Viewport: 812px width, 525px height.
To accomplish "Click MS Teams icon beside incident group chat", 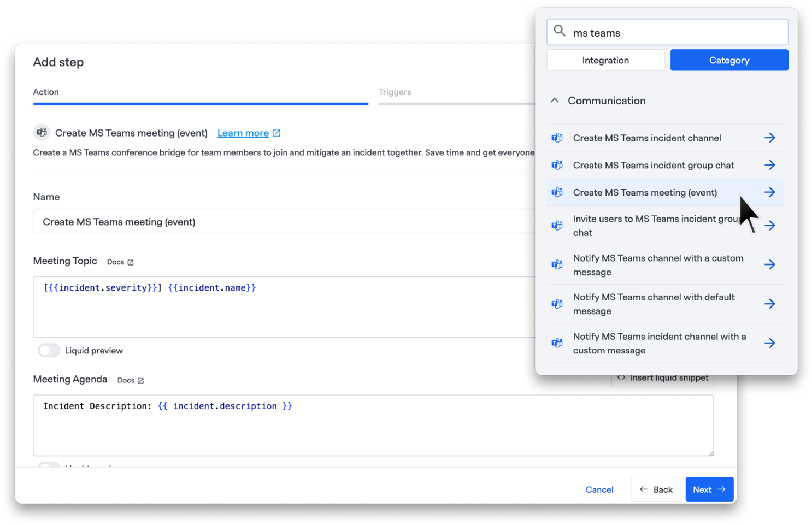I will 557,165.
